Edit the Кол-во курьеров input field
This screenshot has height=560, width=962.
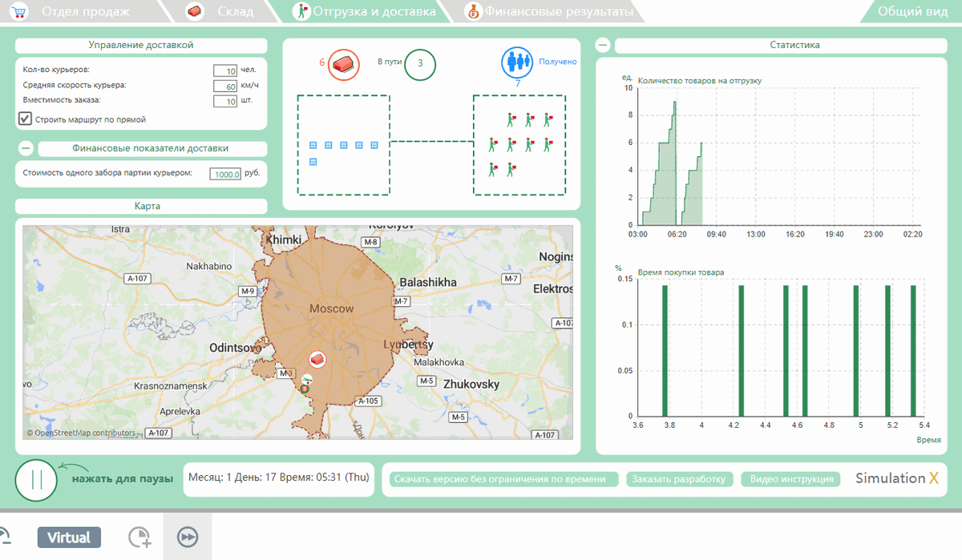tap(225, 71)
